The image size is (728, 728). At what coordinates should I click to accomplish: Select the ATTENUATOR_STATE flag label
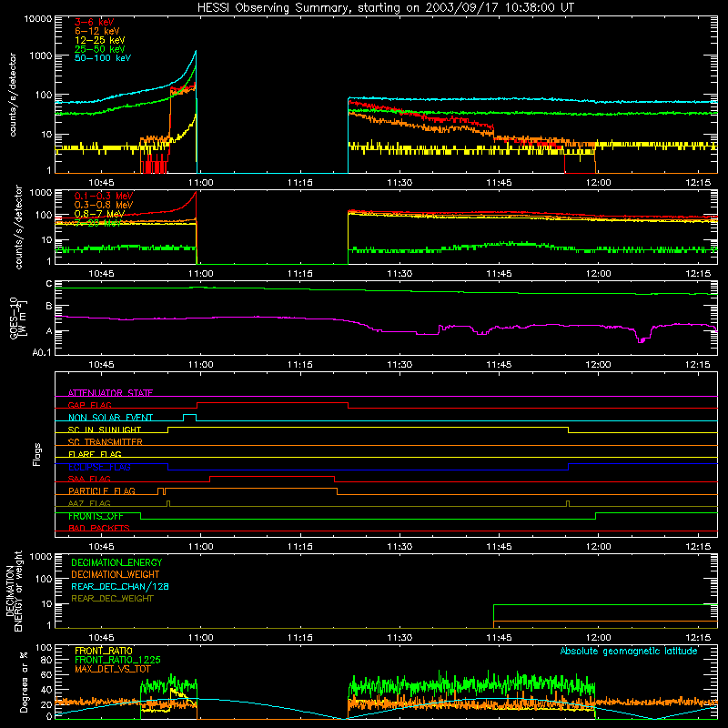pyautogui.click(x=110, y=393)
